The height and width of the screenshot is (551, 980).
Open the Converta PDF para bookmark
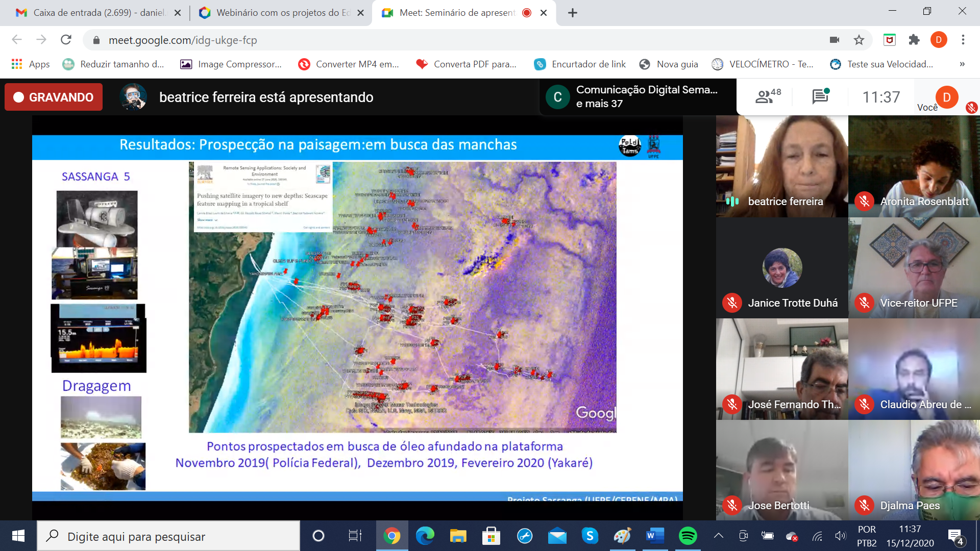click(467, 64)
